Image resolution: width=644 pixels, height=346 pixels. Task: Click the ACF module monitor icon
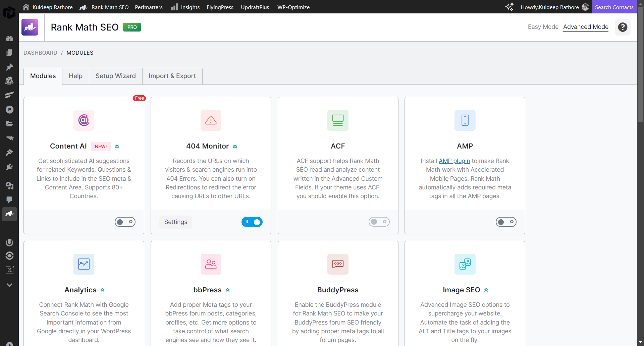(x=338, y=120)
